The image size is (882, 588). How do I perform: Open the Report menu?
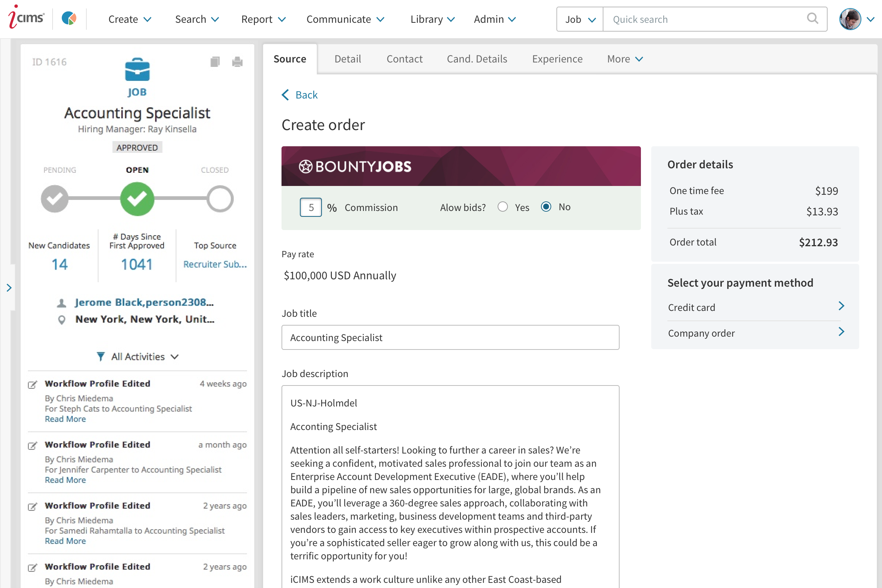(x=263, y=19)
